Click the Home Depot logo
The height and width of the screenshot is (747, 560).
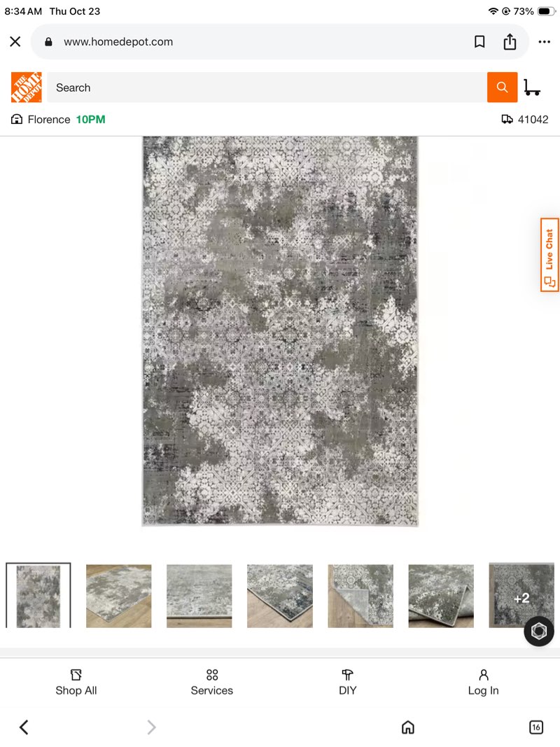pos(26,88)
